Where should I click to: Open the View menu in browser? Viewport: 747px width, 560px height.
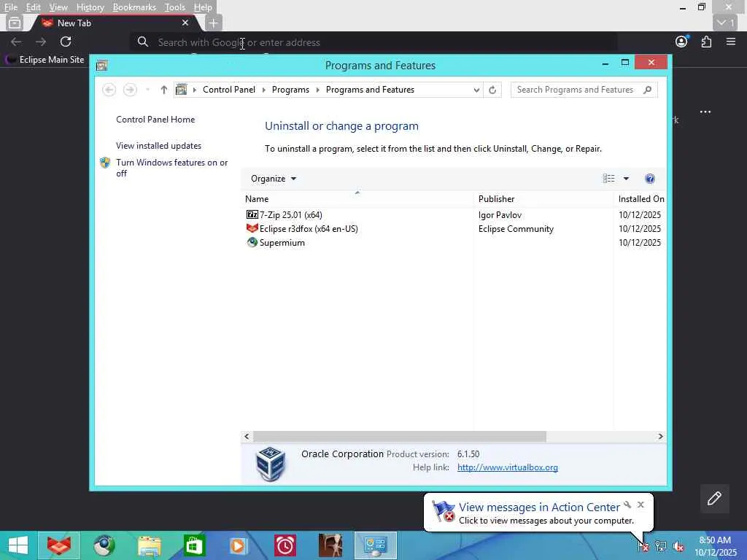(58, 7)
